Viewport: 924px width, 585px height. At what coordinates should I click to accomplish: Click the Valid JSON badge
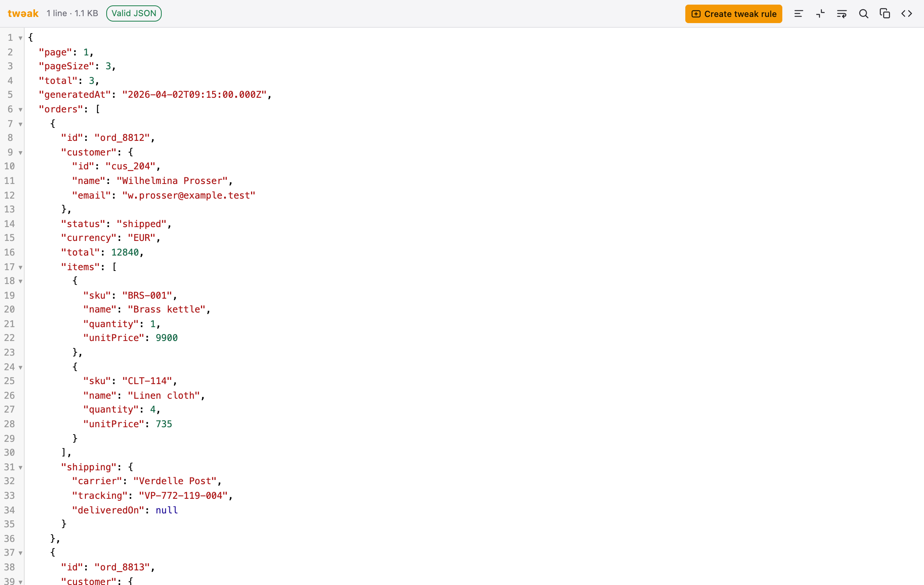pos(134,13)
